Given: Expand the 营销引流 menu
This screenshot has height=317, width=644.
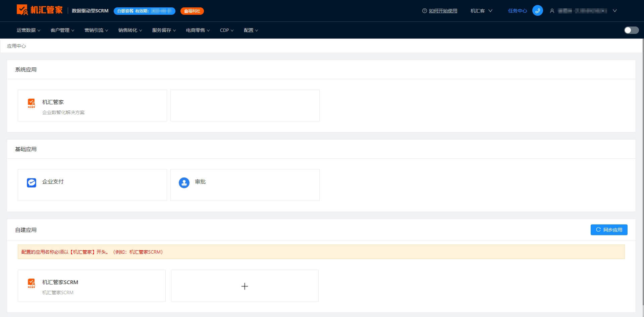Looking at the screenshot, I should click(x=96, y=30).
